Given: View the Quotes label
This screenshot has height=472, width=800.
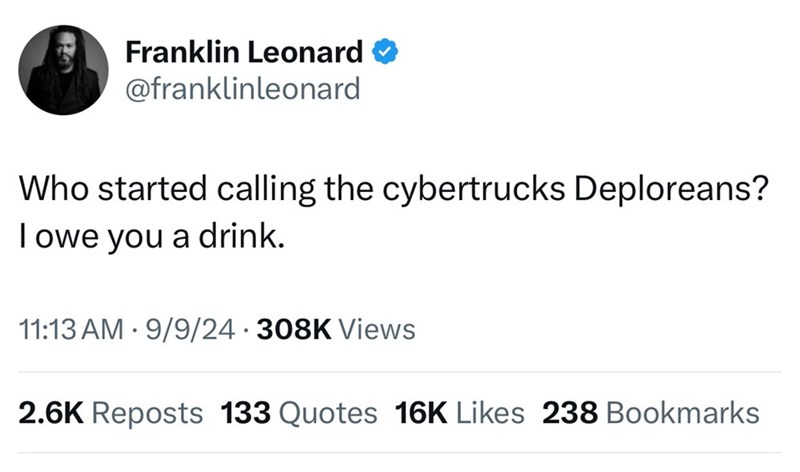Looking at the screenshot, I should click(328, 412).
